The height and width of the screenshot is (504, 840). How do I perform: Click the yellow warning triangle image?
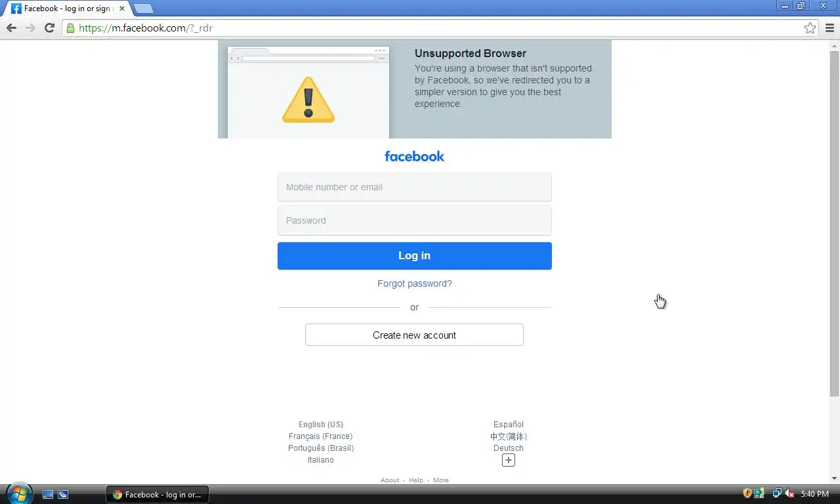308,100
